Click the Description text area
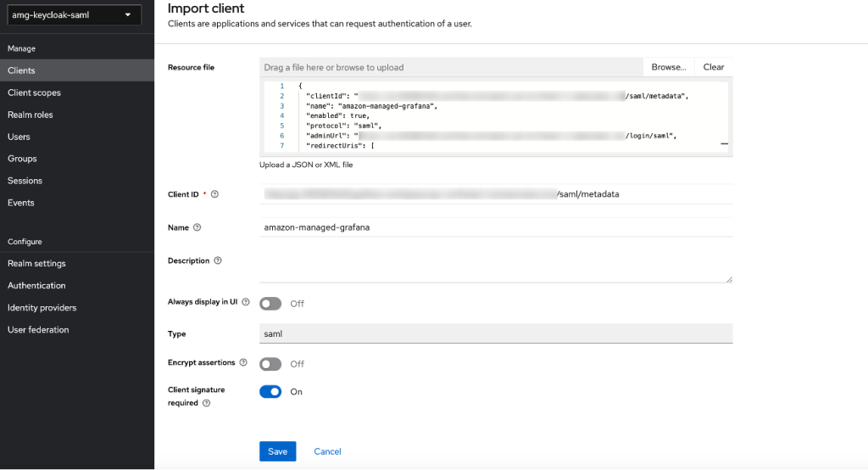The width and height of the screenshot is (868, 470). tap(496, 267)
